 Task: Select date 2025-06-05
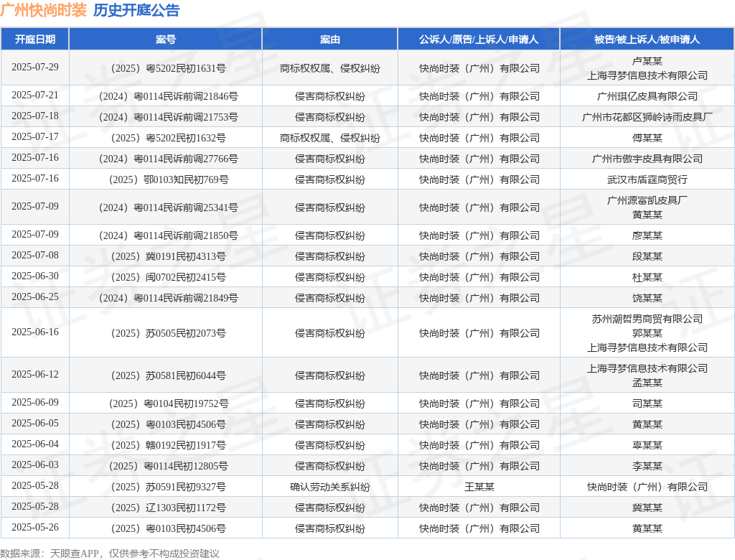coord(35,423)
